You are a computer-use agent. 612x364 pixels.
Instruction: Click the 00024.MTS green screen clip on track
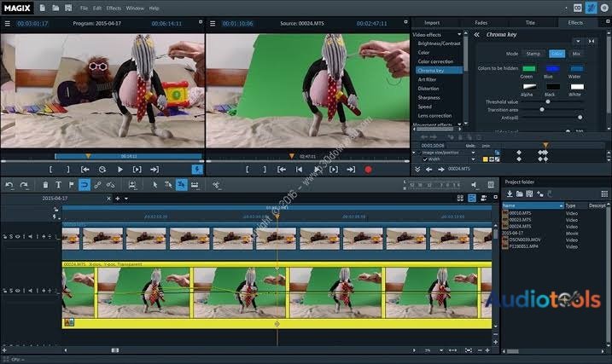pyautogui.click(x=277, y=294)
